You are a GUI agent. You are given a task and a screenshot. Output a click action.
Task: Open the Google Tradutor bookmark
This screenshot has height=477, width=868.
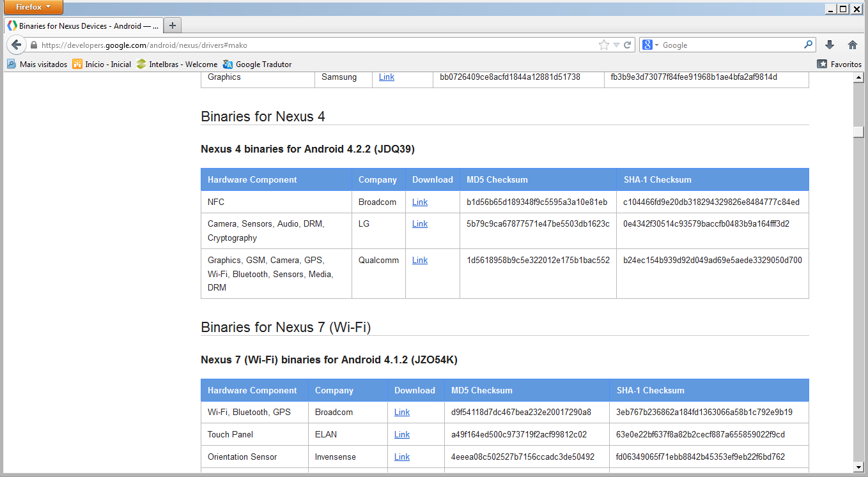(x=257, y=64)
